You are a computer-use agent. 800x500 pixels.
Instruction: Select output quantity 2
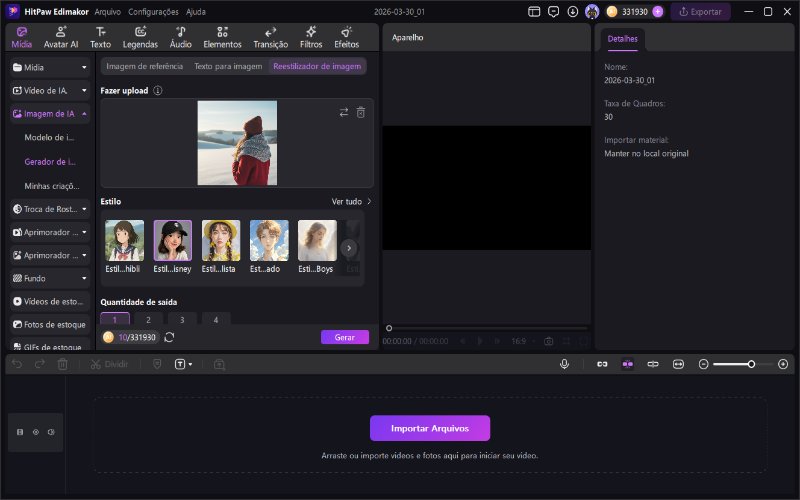pos(148,320)
